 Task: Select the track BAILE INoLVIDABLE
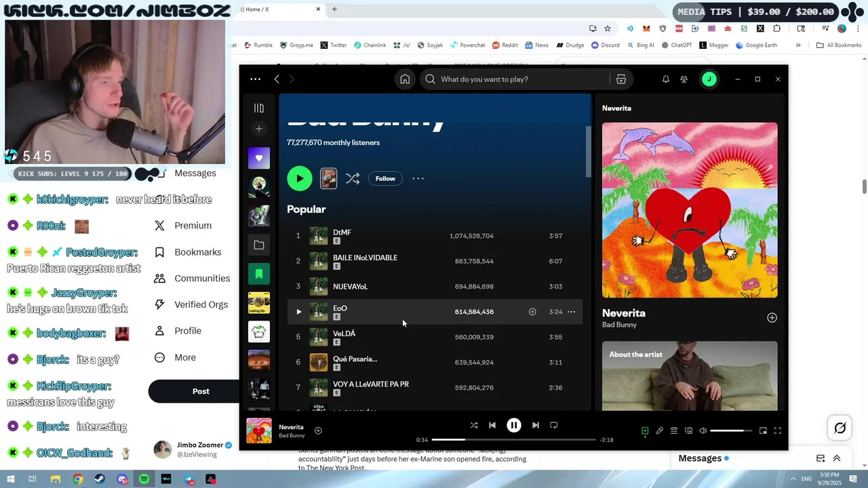[434, 261]
